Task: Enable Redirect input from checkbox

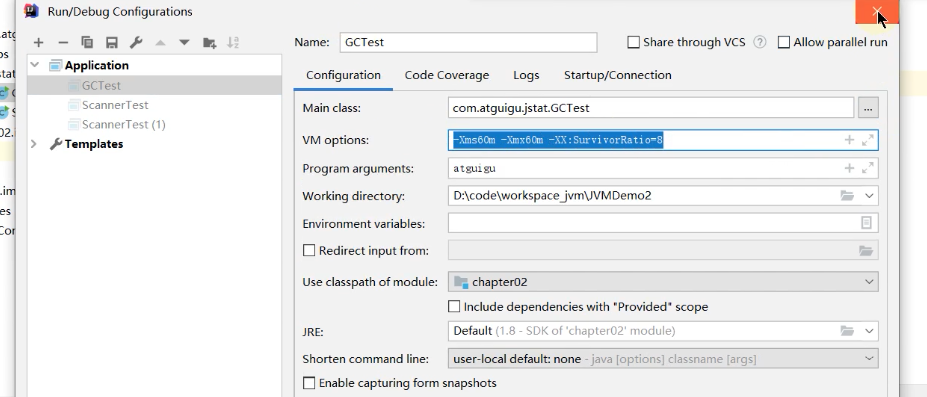Action: [309, 250]
